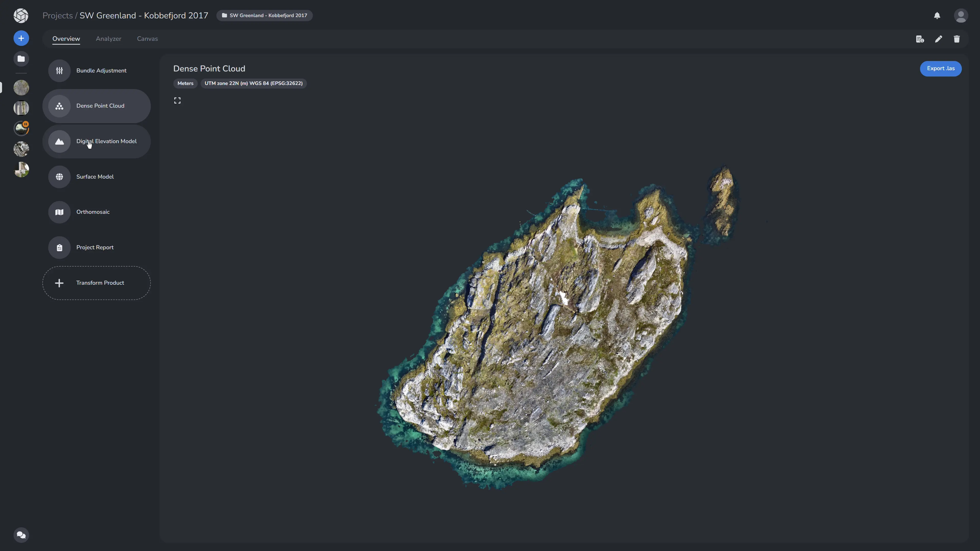
Task: Open the Projects breadcrumb link
Action: point(57,16)
